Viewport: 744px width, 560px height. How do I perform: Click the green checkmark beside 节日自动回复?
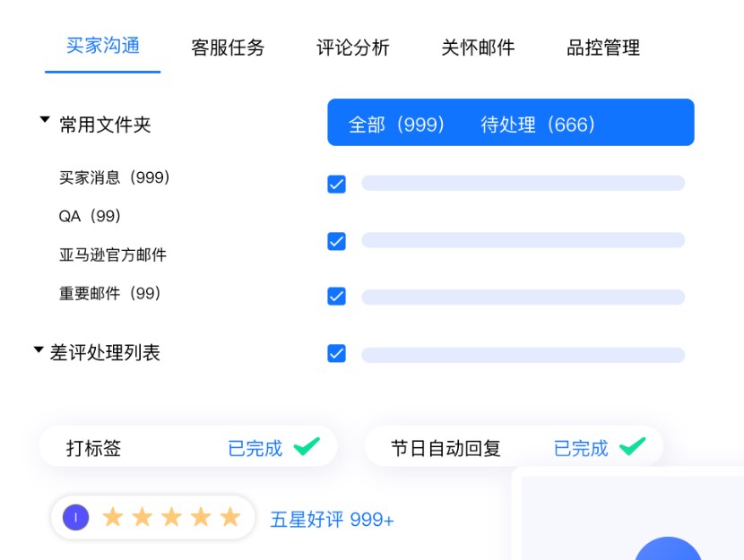pos(632,446)
